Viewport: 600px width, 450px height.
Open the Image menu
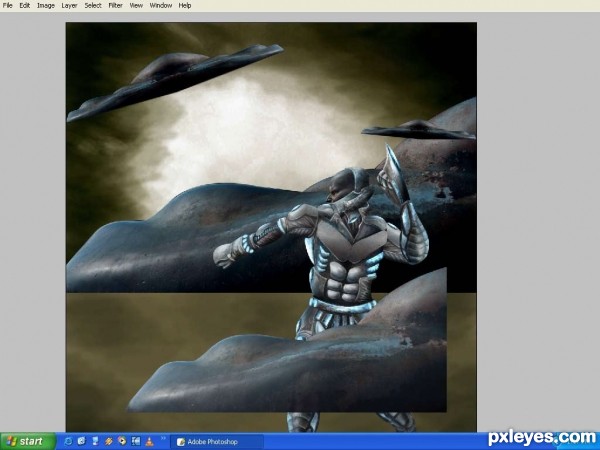(46, 5)
